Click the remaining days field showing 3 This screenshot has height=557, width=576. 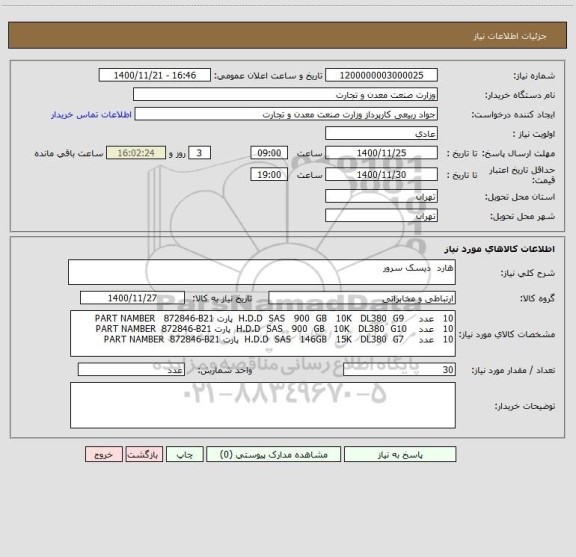point(199,152)
